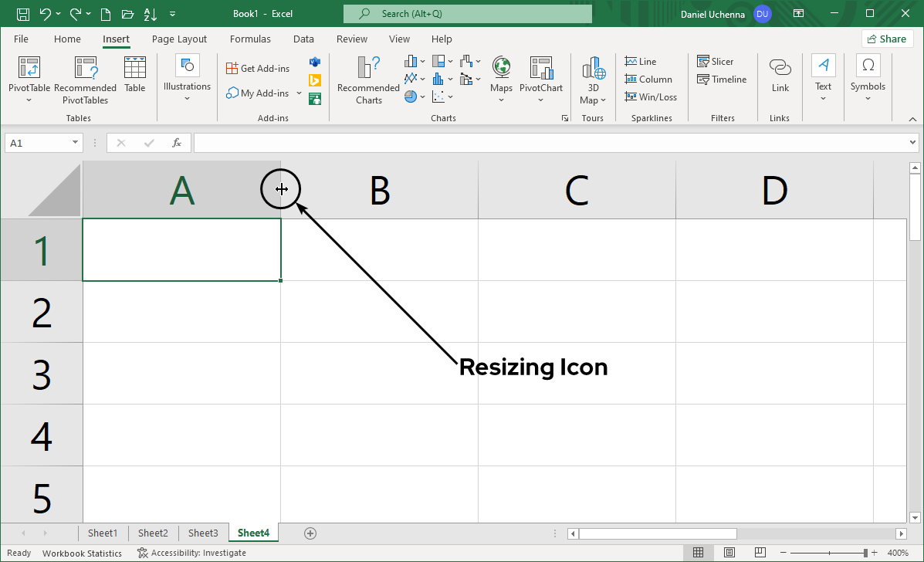
Task: Select the Insert Column Chart icon
Action: pos(411,61)
